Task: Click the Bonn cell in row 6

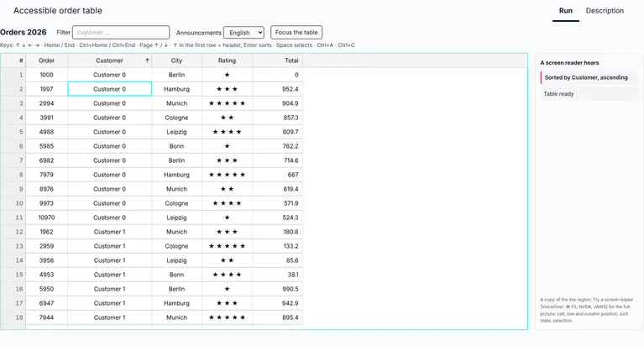Action: [x=176, y=146]
